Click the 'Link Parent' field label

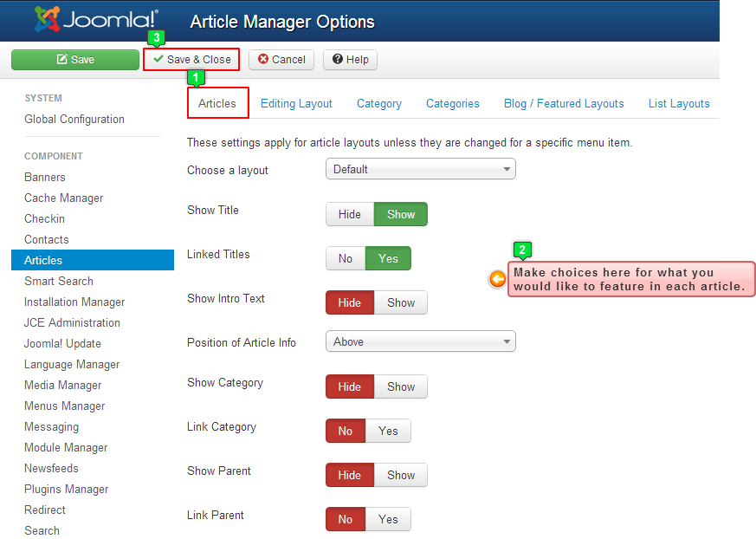[x=216, y=516]
